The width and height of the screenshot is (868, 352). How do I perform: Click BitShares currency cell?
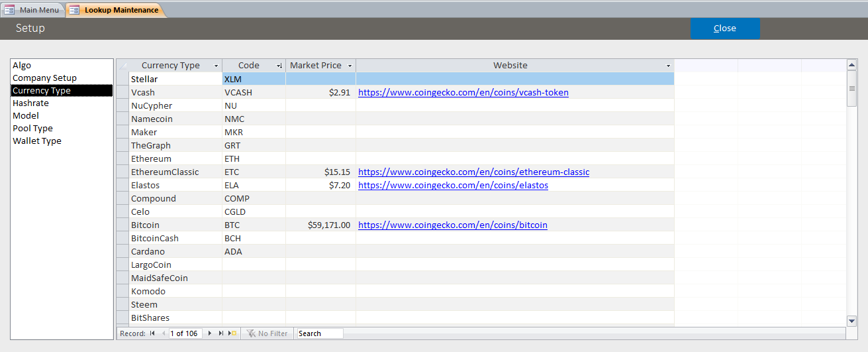coord(175,318)
